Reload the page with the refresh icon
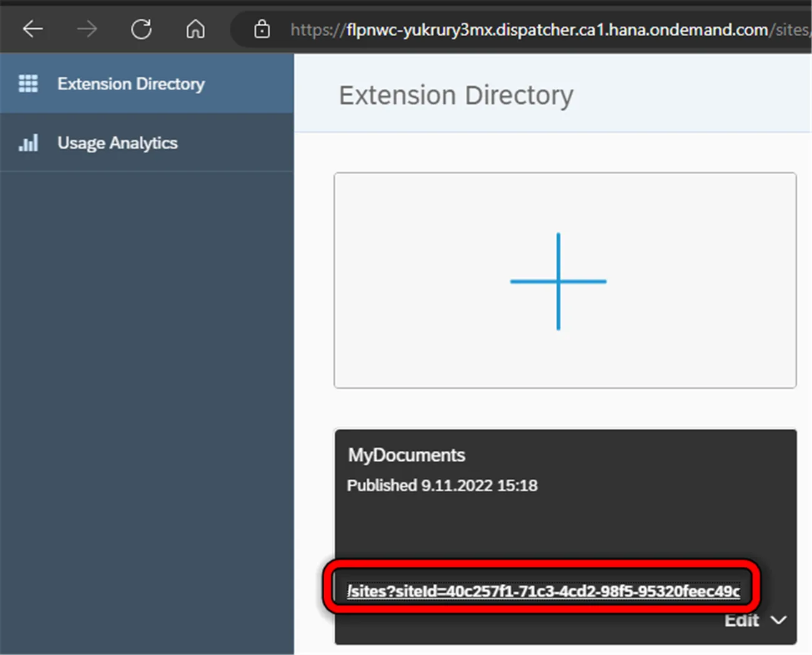Screen dimensions: 812x655 [x=141, y=29]
